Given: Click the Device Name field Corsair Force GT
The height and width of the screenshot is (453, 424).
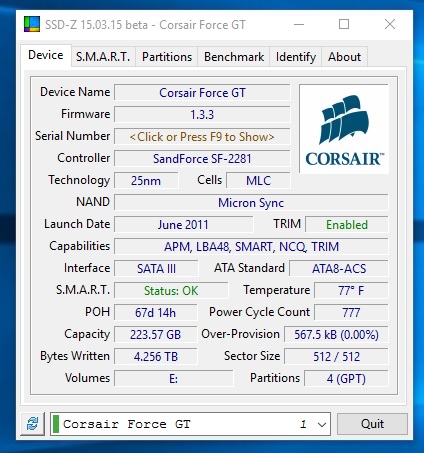Looking at the screenshot, I should 202,93.
